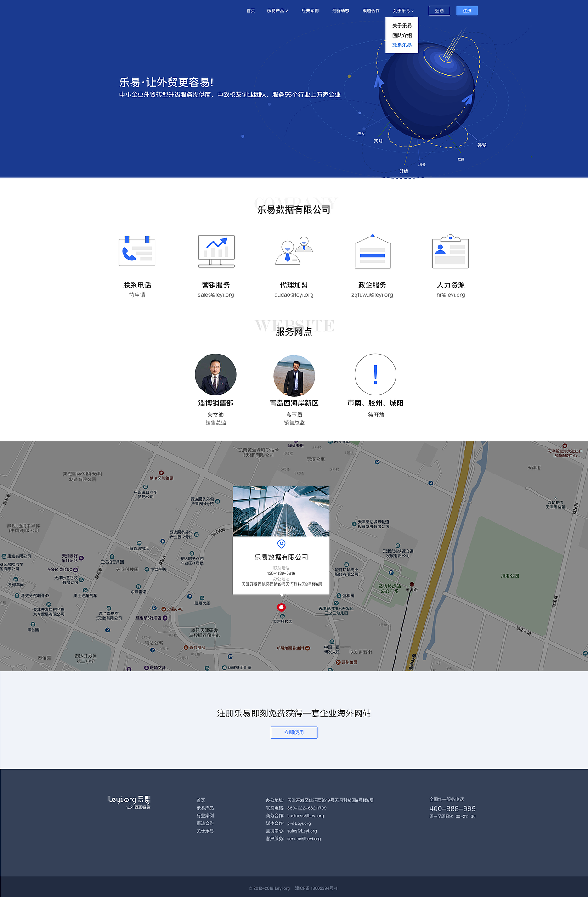This screenshot has width=588, height=897.
Task: Click the 市南、胶州、城阳 heading
Action: point(375,403)
